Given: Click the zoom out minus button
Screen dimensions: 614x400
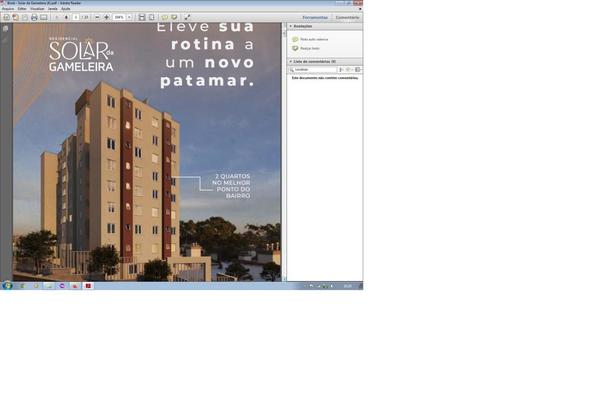Looking at the screenshot, I should 96,17.
